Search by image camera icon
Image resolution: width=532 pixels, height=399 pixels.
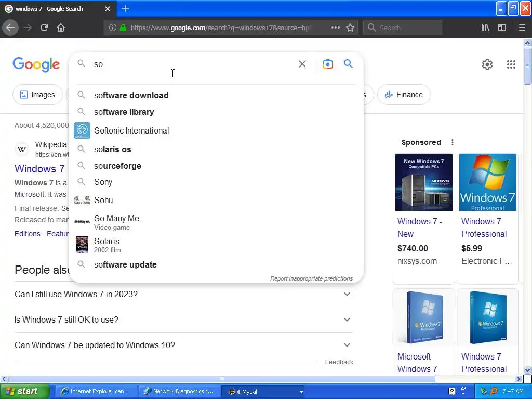pyautogui.click(x=327, y=64)
